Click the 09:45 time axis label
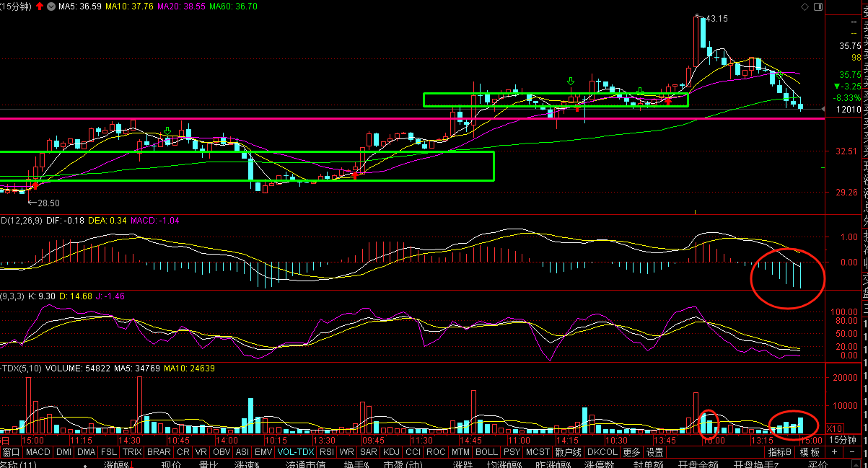Viewport: 868px width, 468px height. pos(373,440)
